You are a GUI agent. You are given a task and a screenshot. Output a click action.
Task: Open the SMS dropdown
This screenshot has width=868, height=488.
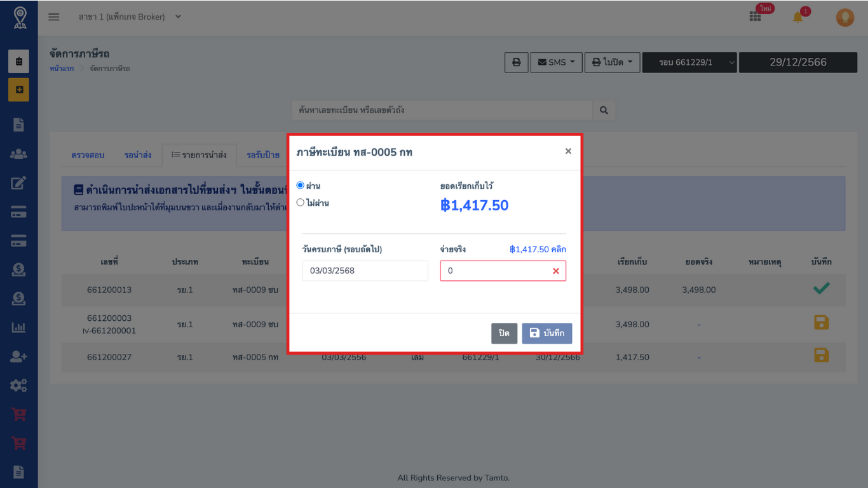556,62
